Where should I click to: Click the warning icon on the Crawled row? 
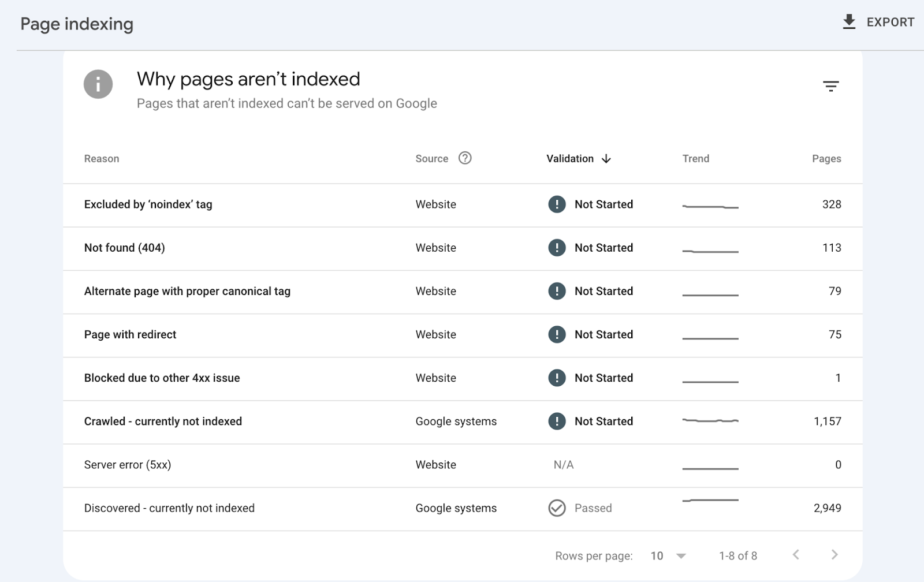pos(557,421)
